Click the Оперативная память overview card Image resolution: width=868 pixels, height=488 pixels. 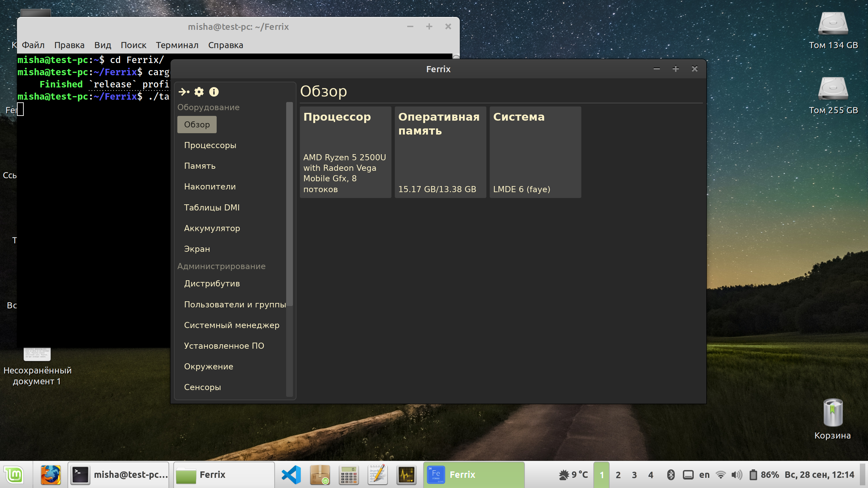point(440,152)
